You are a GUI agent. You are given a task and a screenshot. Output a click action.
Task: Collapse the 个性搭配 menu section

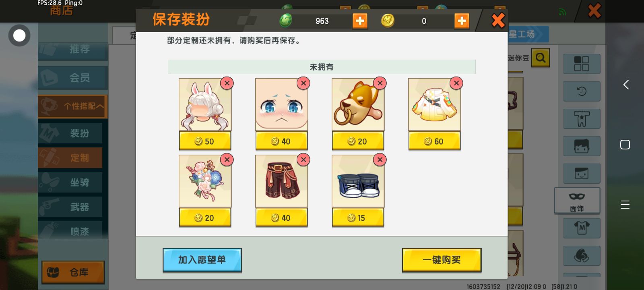(x=73, y=106)
